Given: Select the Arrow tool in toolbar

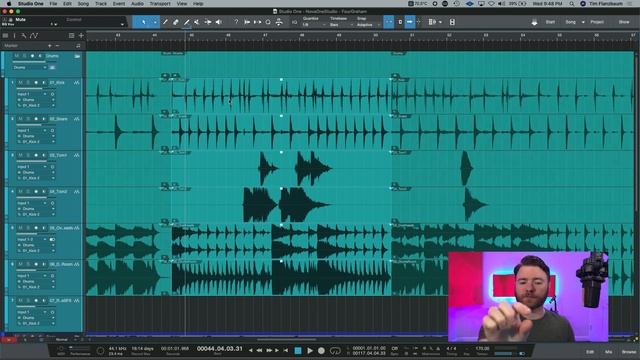Looking at the screenshot, I should pyautogui.click(x=143, y=22).
